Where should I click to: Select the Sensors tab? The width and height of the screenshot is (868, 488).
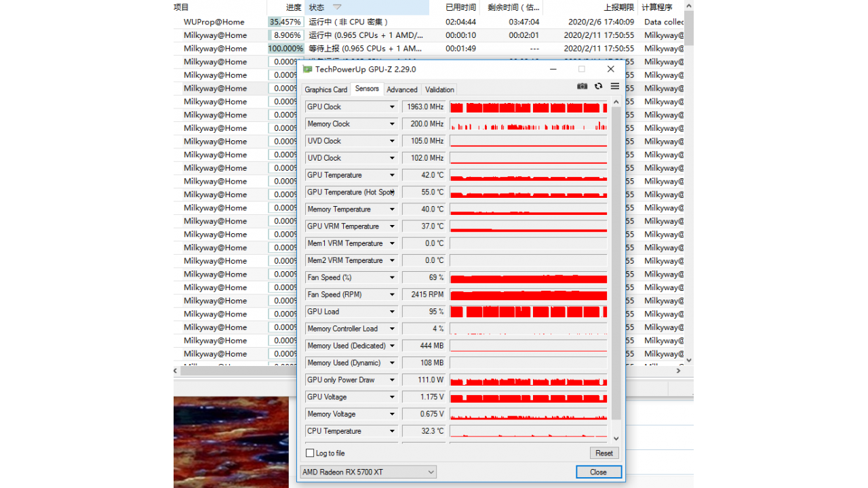point(367,89)
